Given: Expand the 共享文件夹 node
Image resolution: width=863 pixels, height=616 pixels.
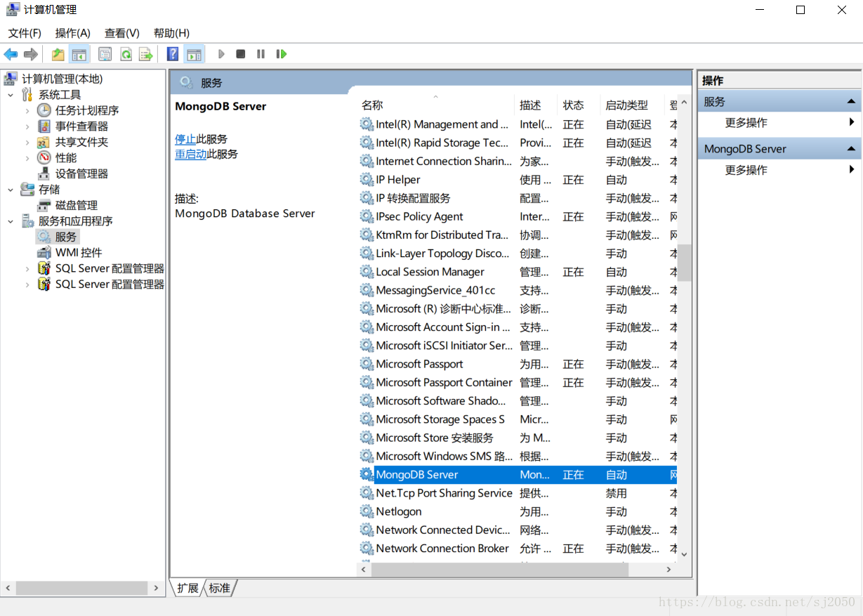Looking at the screenshot, I should point(27,142).
